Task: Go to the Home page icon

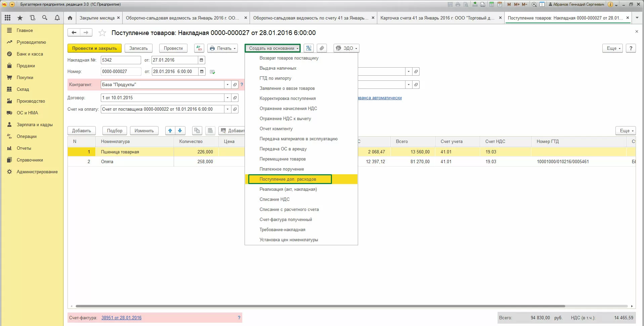Action: click(70, 18)
